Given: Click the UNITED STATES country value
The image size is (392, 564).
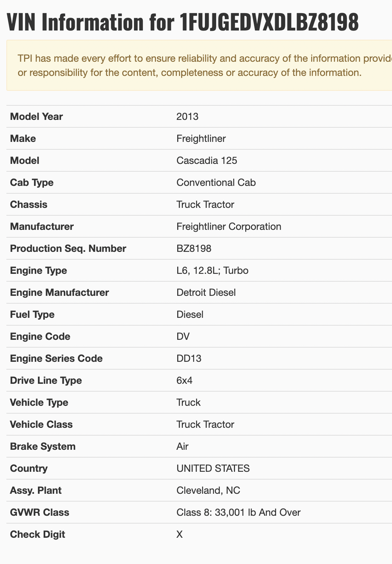Looking at the screenshot, I should 213,469.
